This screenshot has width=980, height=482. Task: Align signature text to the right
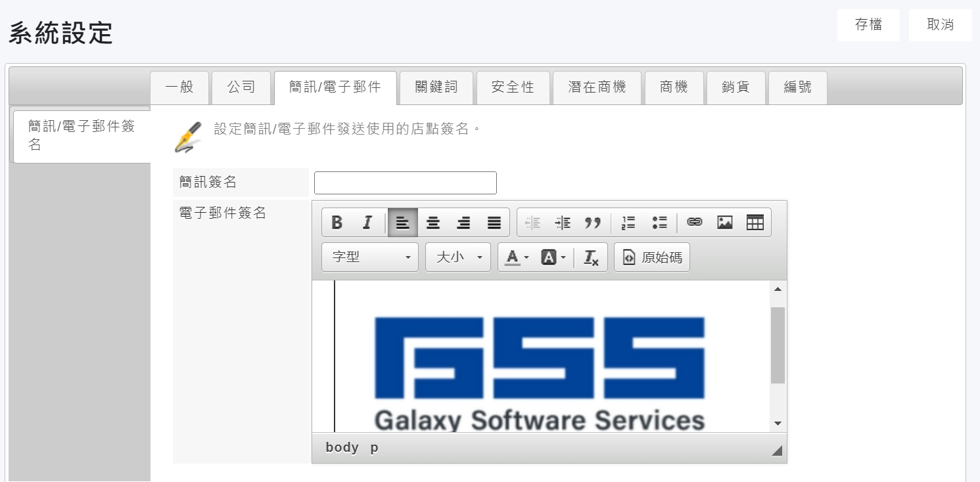click(x=464, y=223)
